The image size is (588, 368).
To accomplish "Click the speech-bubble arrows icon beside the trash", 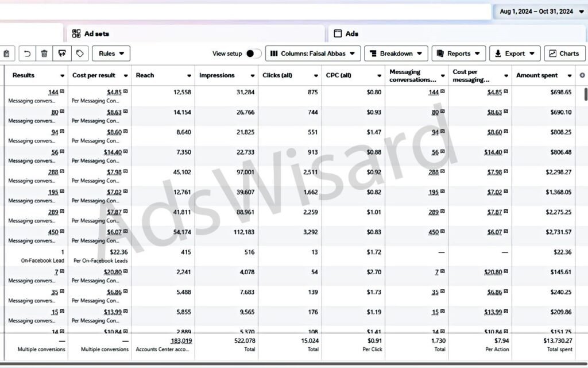I will (62, 53).
